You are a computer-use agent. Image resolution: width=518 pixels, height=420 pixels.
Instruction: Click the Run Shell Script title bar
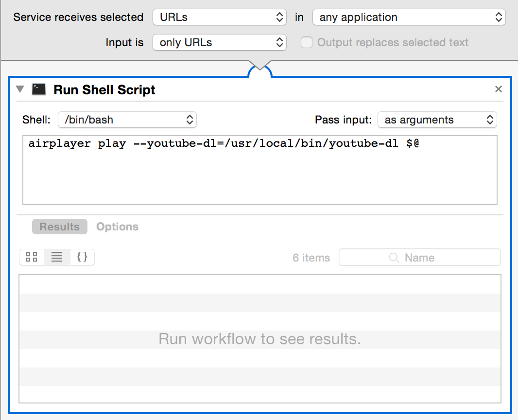pos(292,89)
